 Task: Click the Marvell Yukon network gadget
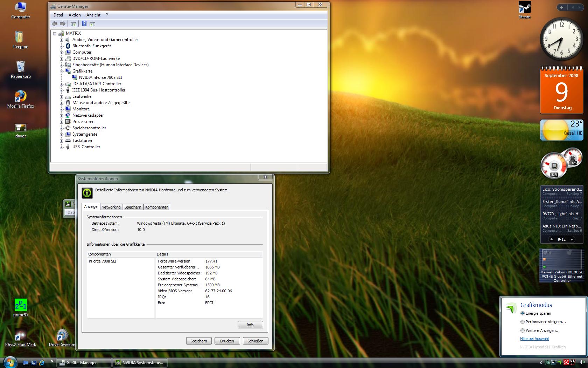[x=562, y=266]
